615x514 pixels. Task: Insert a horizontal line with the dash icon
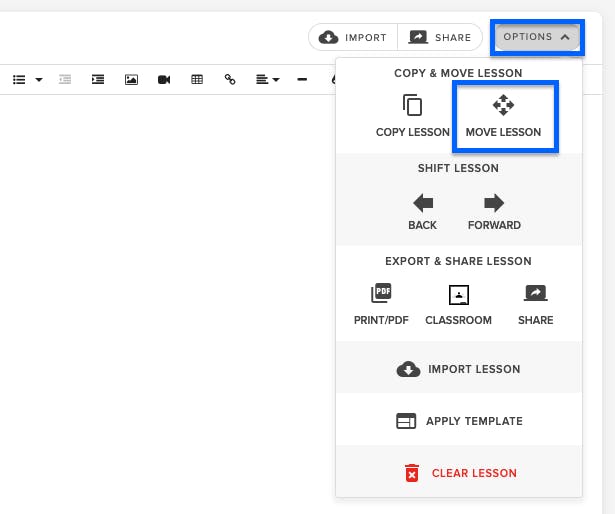[x=302, y=80]
